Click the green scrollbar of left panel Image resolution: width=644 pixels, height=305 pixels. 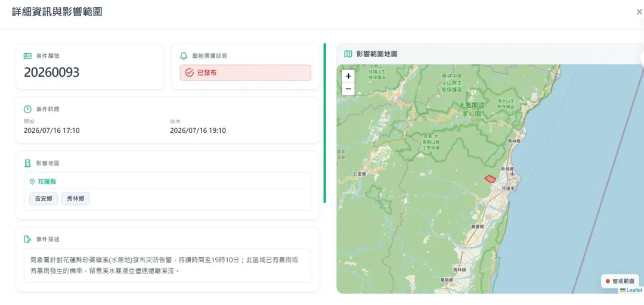click(324, 123)
